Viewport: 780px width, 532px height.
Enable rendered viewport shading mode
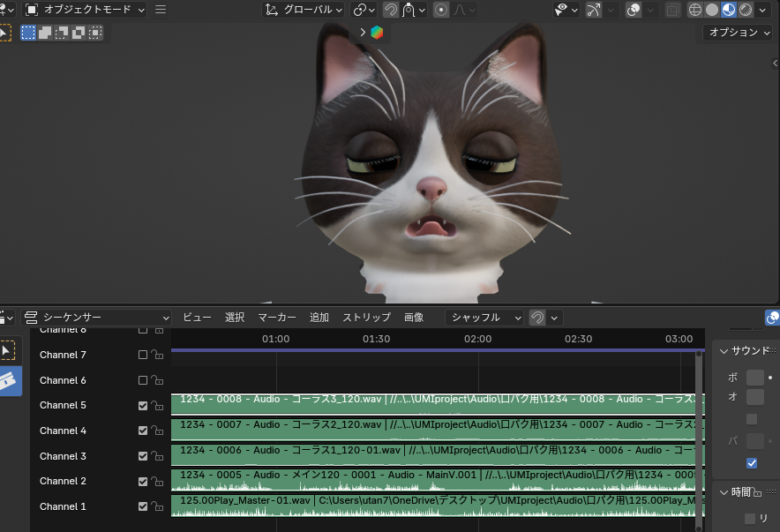[x=746, y=10]
